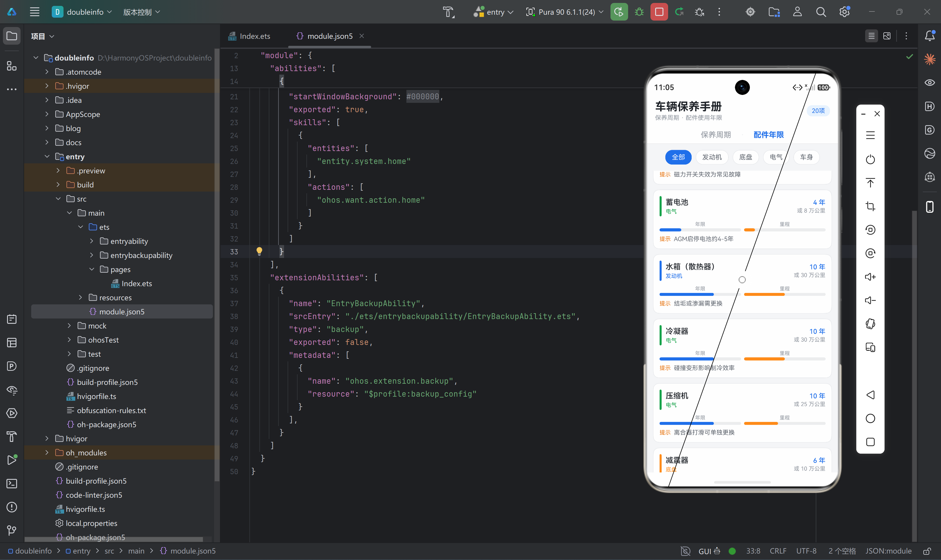The height and width of the screenshot is (560, 941).
Task: Expand the resources folder
Action: (x=81, y=298)
